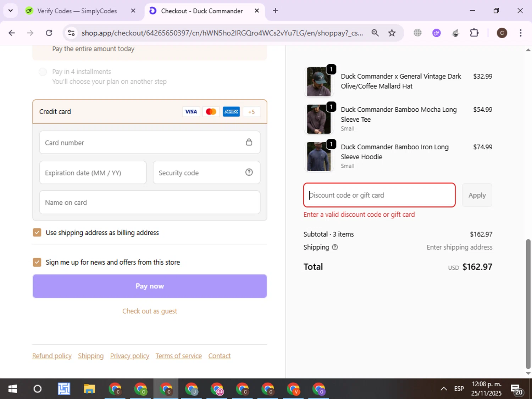Open the Terms of service link

(x=179, y=356)
